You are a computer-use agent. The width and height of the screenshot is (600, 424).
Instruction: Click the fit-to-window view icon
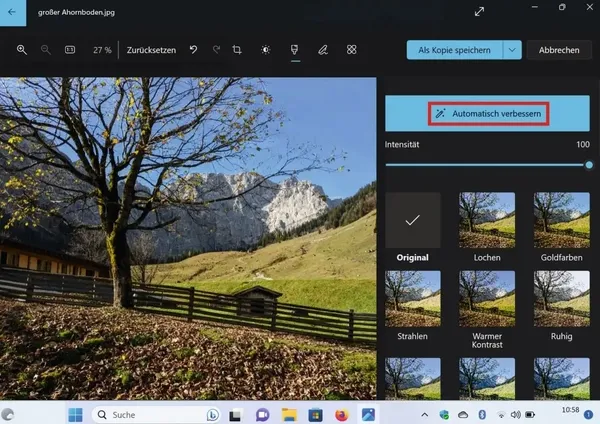[70, 50]
